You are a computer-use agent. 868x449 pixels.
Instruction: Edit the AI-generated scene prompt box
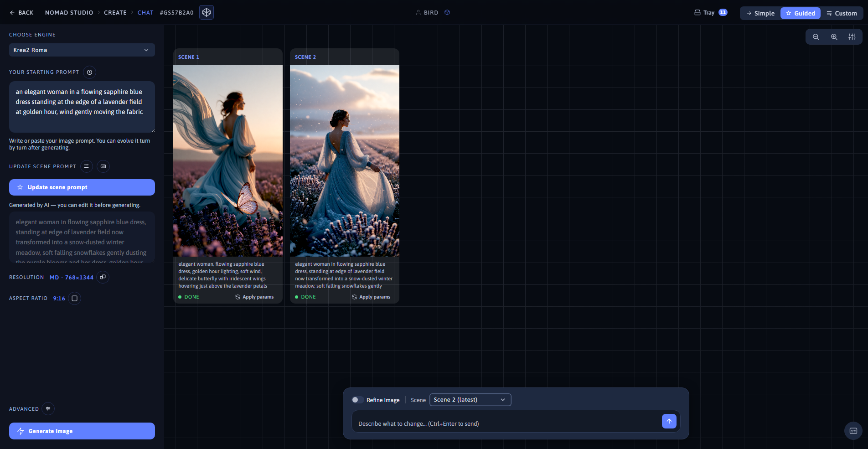[82, 237]
